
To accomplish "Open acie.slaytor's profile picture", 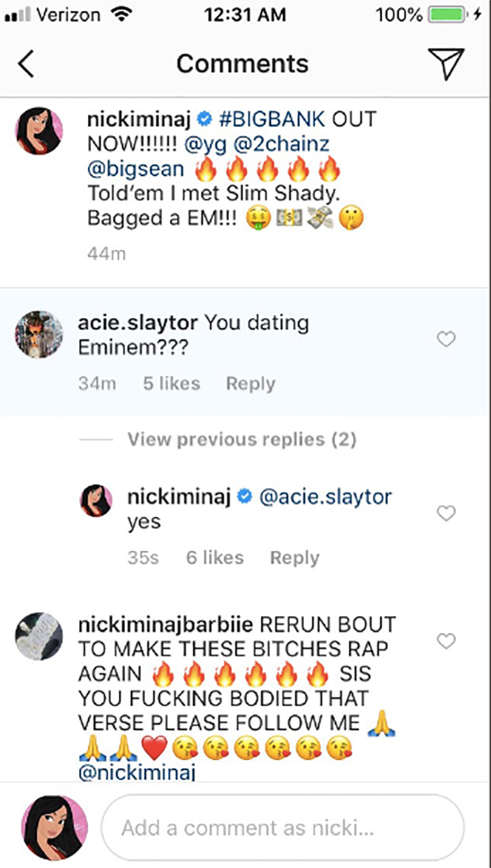I will 39,335.
